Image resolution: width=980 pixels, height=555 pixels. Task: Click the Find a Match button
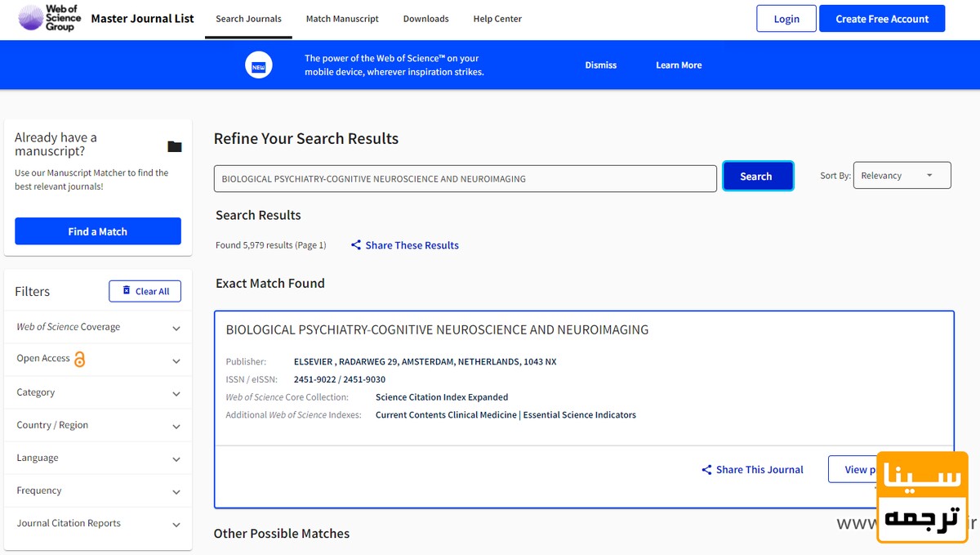click(x=98, y=231)
